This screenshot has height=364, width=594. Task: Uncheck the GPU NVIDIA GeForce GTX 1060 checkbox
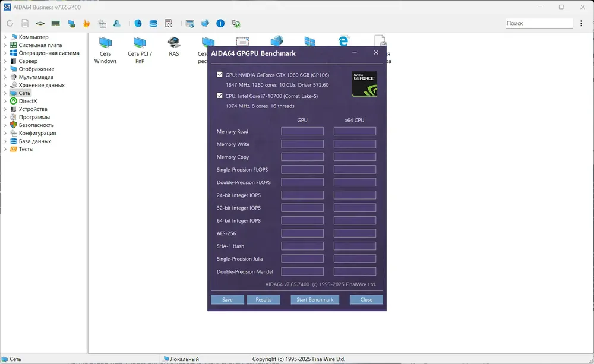tap(220, 75)
